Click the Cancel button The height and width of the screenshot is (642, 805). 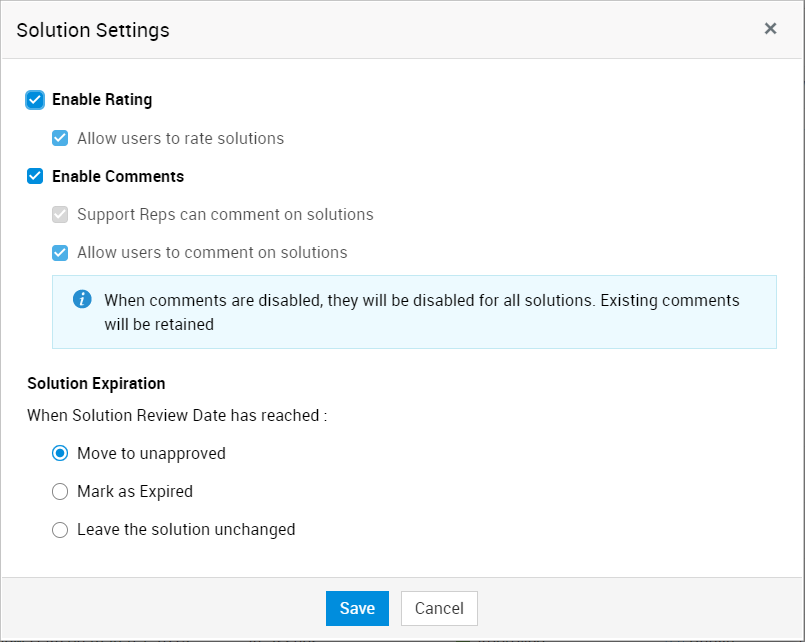[439, 608]
